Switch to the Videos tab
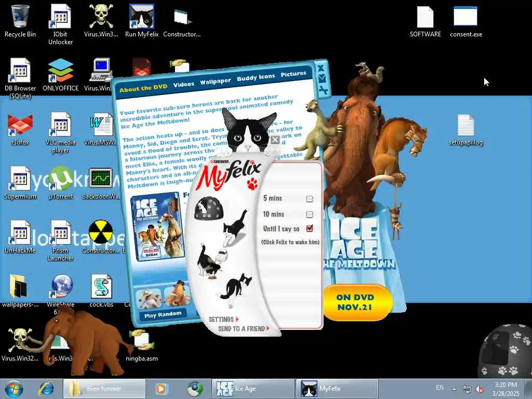 pyautogui.click(x=183, y=84)
